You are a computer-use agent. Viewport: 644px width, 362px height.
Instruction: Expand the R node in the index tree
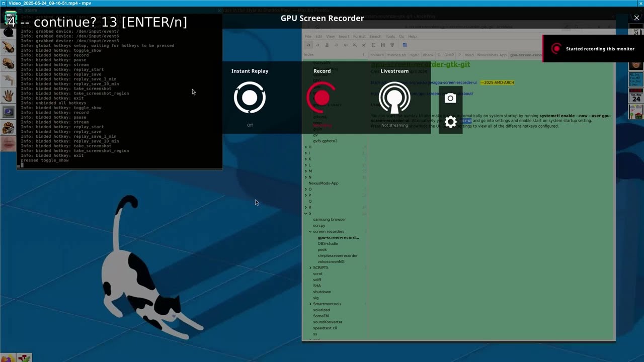[306, 207]
